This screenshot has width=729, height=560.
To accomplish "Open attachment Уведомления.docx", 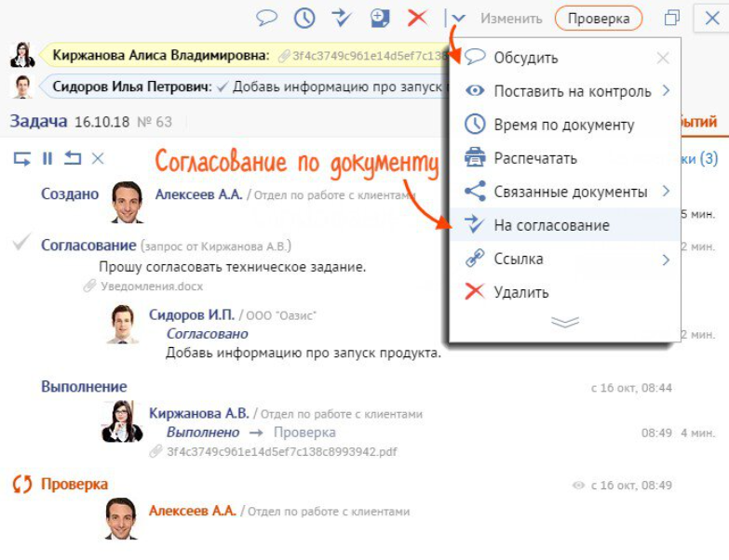I will pyautogui.click(x=152, y=287).
